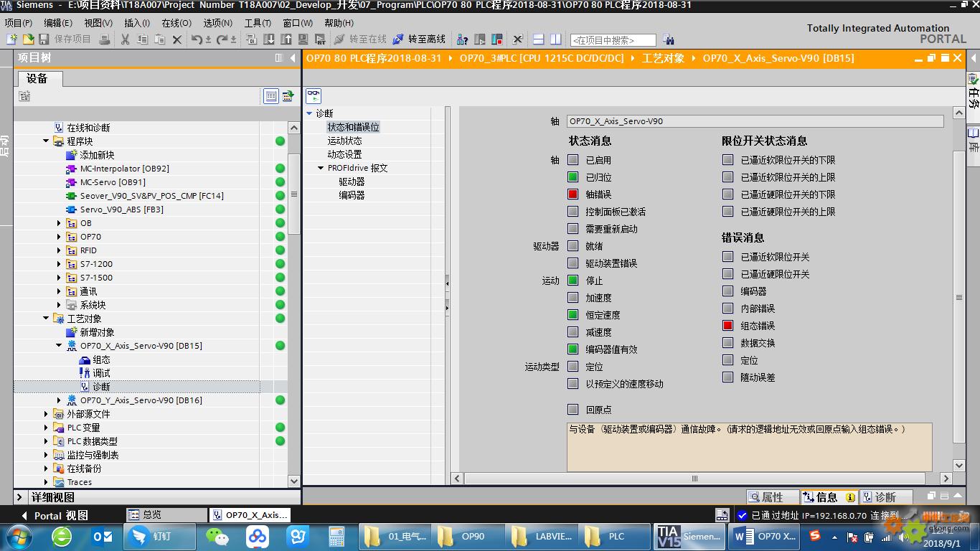
Task: Open Outlook from Windows taskbar
Action: click(103, 536)
